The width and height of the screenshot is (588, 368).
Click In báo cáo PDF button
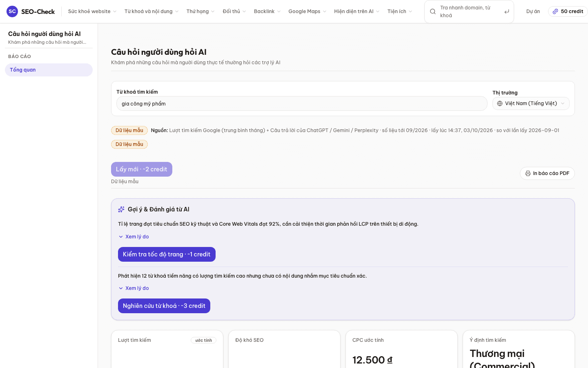(547, 173)
